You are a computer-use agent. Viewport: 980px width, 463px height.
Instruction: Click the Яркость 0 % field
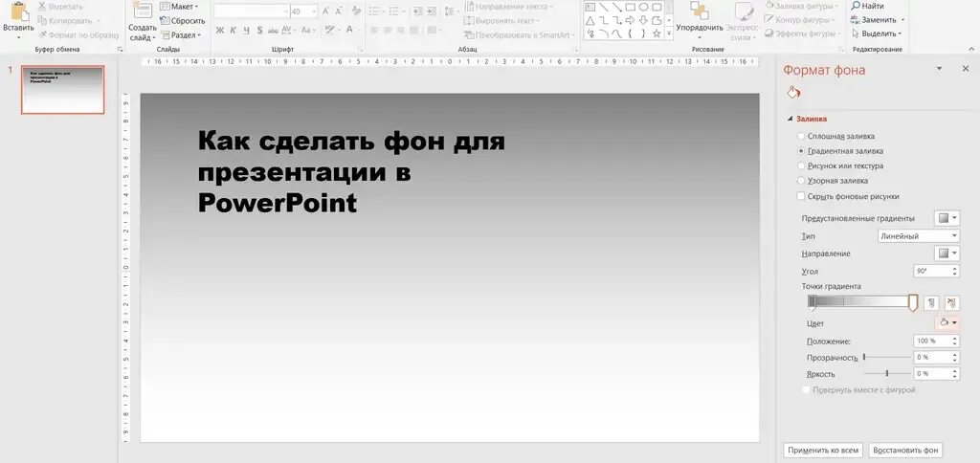(x=932, y=374)
